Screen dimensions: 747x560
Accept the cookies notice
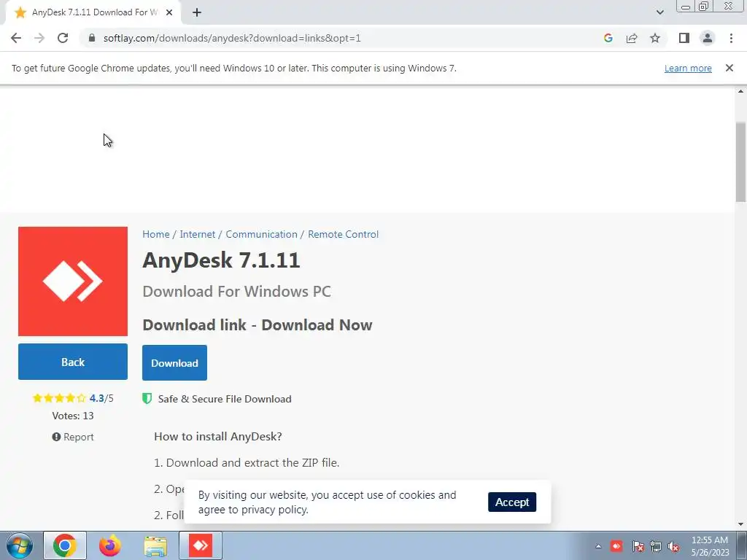(x=512, y=502)
